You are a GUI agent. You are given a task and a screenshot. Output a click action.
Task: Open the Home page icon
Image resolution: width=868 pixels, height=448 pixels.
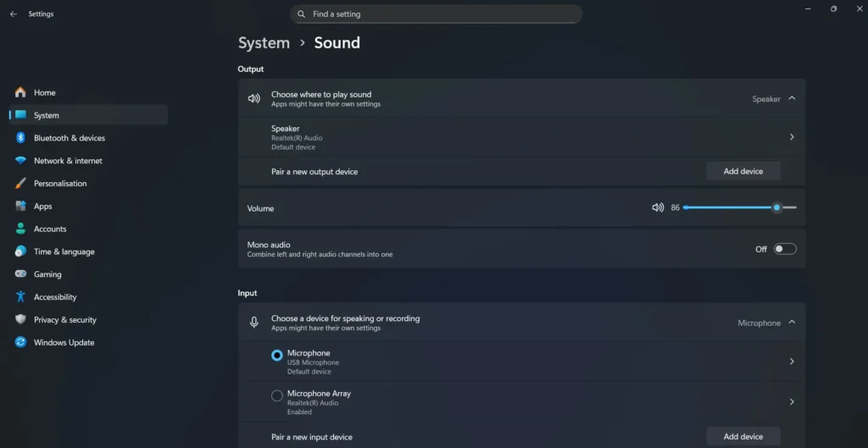(x=20, y=92)
